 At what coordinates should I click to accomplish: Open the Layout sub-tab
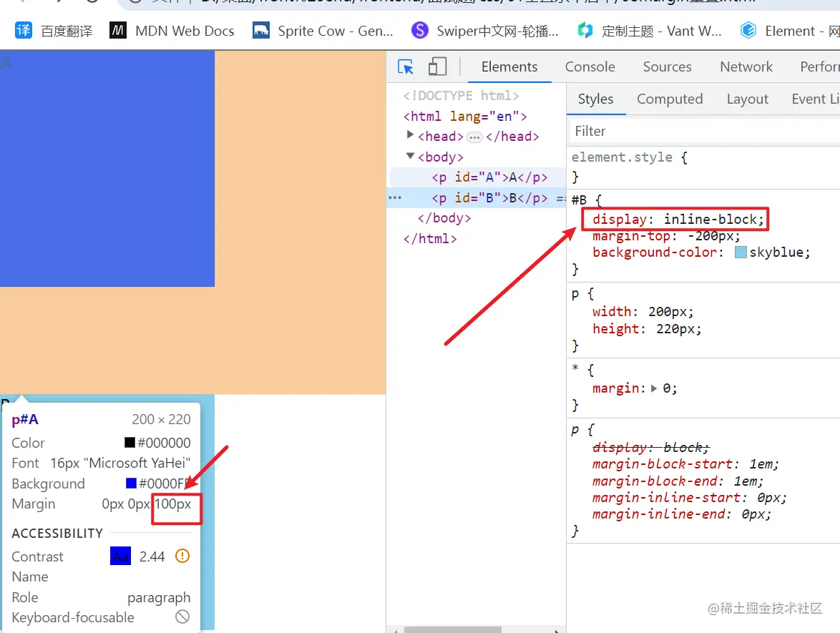point(747,99)
